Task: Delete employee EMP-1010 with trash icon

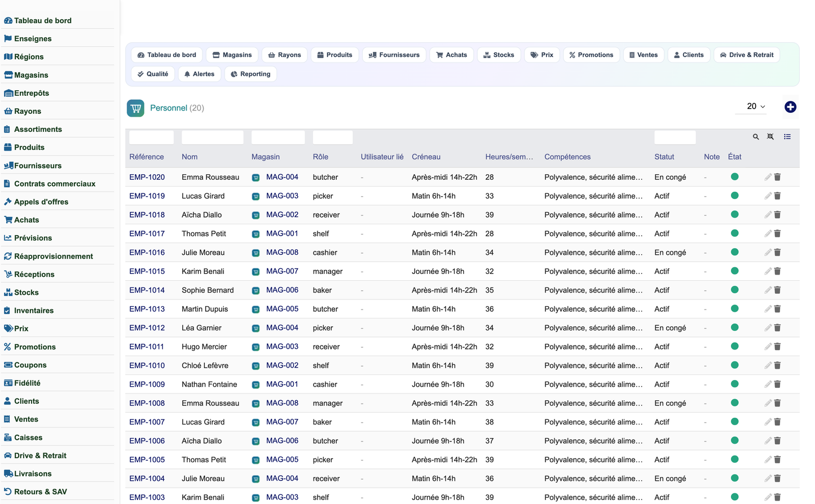Action: 777,365
